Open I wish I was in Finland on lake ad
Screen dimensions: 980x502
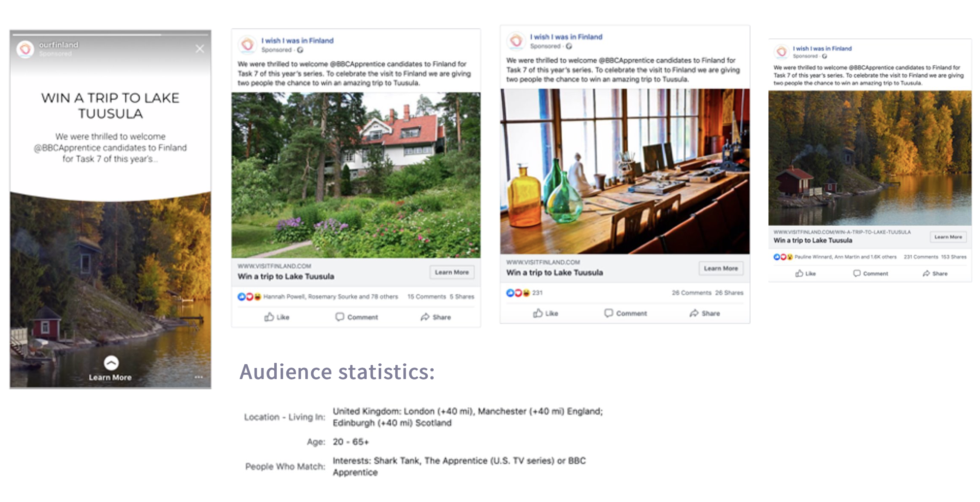coord(822,49)
